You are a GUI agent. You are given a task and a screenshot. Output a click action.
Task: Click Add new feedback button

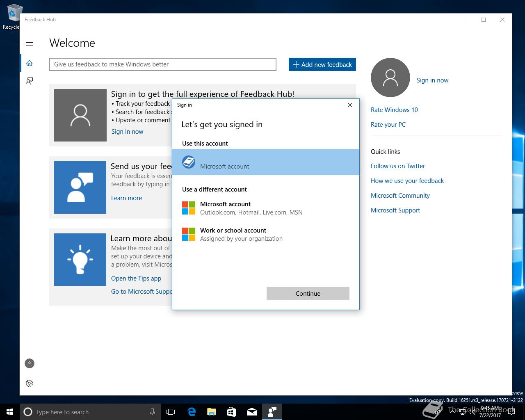pos(322,64)
